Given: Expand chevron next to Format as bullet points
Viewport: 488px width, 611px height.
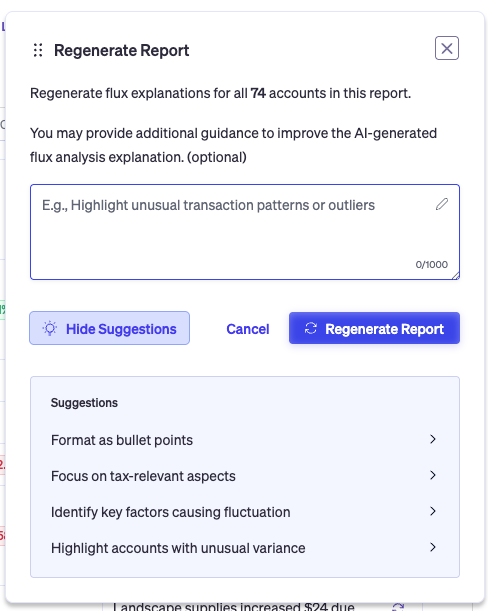Looking at the screenshot, I should (x=433, y=439).
